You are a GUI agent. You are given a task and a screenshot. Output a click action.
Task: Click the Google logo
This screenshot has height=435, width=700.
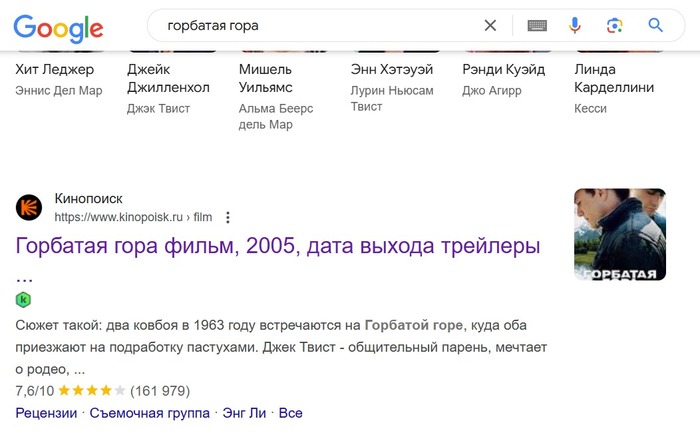[x=59, y=27]
